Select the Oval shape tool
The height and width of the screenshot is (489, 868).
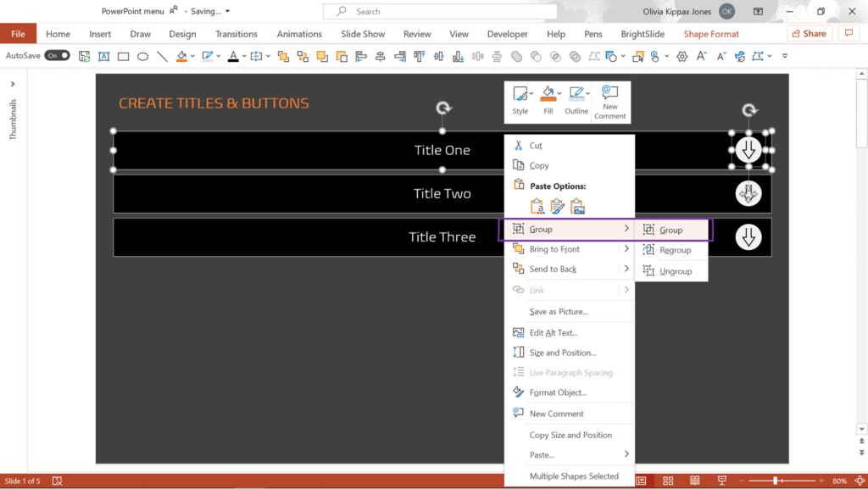pos(142,56)
